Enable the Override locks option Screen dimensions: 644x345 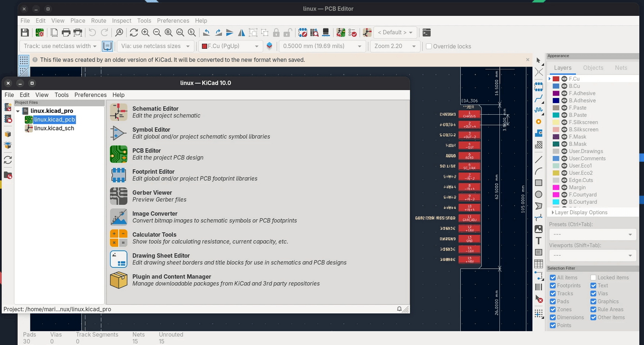point(428,46)
